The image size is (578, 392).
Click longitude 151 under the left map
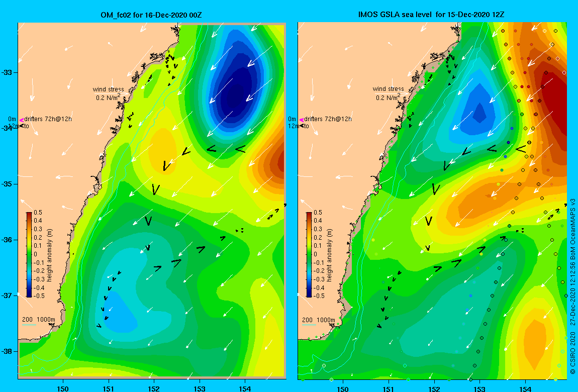click(109, 388)
